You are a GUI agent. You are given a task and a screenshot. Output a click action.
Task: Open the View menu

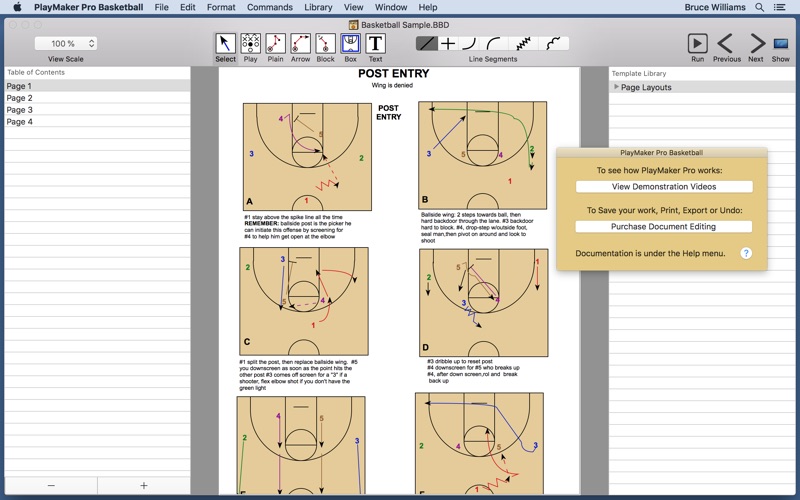click(353, 7)
